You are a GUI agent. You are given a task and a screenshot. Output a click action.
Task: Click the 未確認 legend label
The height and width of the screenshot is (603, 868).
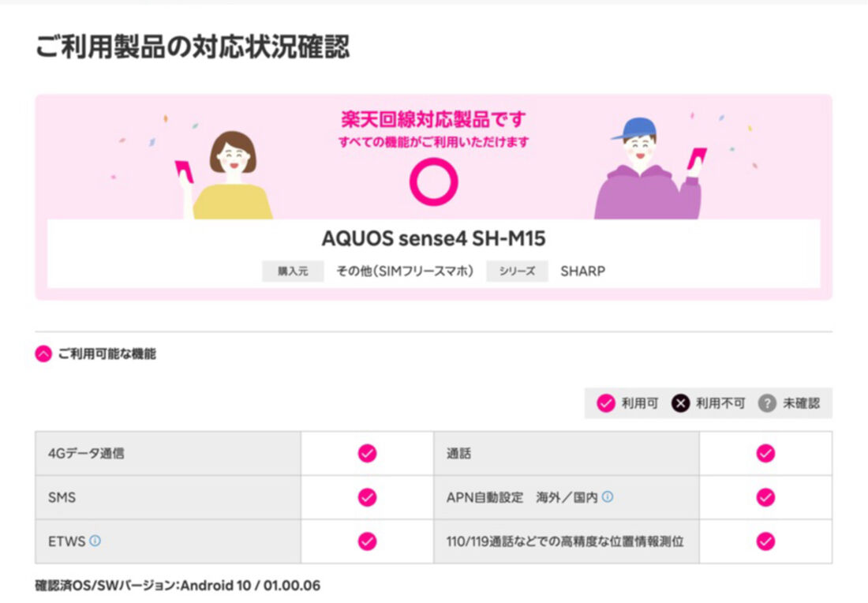tap(801, 403)
